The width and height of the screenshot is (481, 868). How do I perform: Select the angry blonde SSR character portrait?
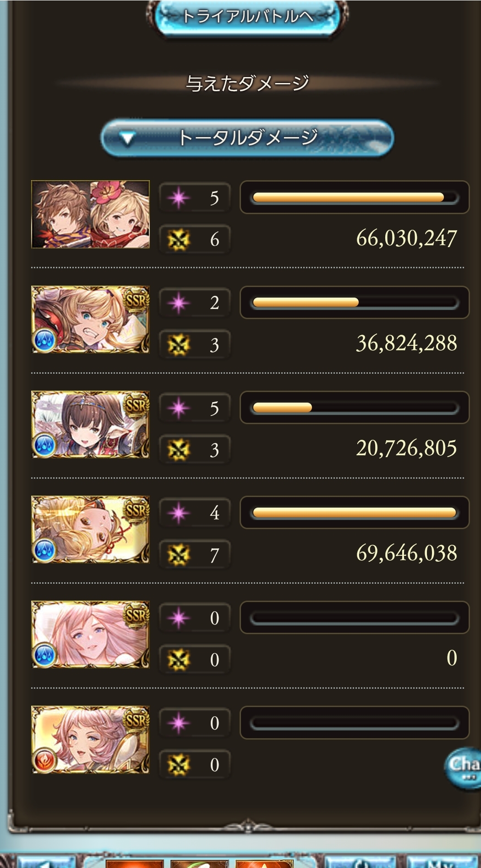(x=90, y=320)
